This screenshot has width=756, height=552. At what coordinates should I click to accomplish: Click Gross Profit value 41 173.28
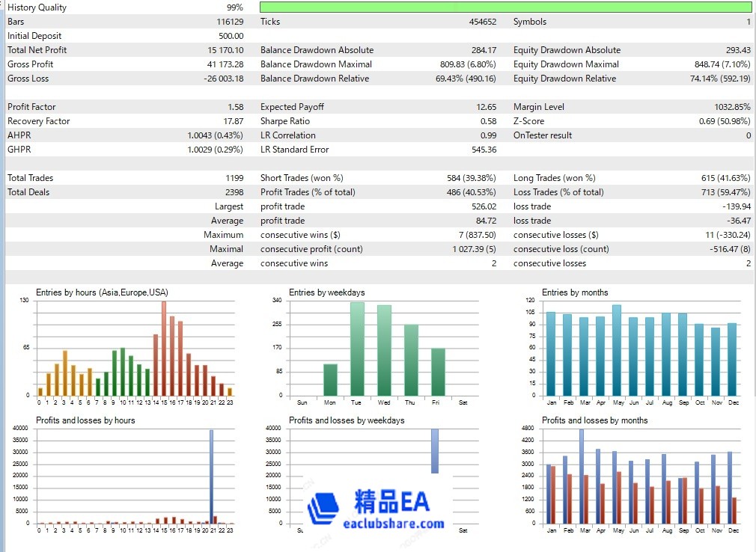coord(225,64)
